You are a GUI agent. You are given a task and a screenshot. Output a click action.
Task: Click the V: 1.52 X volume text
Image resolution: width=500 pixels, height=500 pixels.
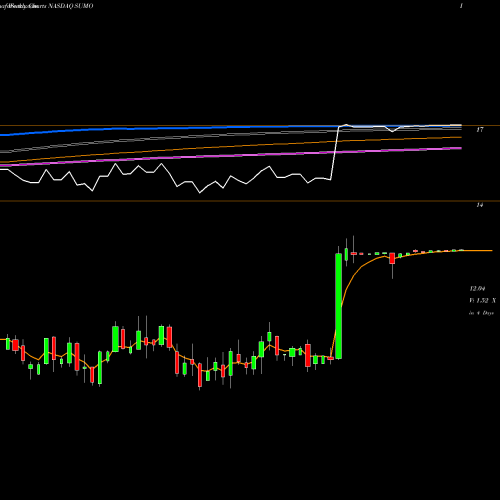tap(482, 301)
